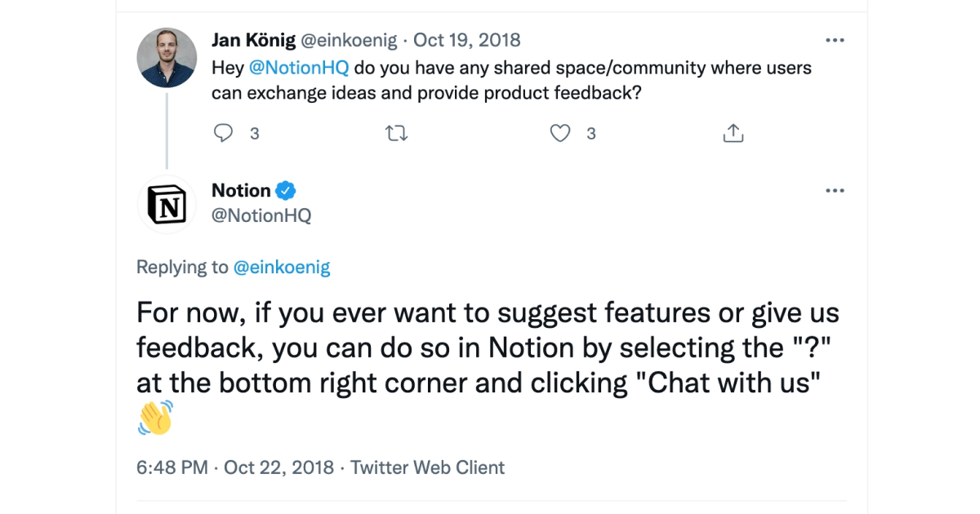Click the reply icon on Jan König's tweet
The width and height of the screenshot is (980, 514).
pyautogui.click(x=222, y=132)
